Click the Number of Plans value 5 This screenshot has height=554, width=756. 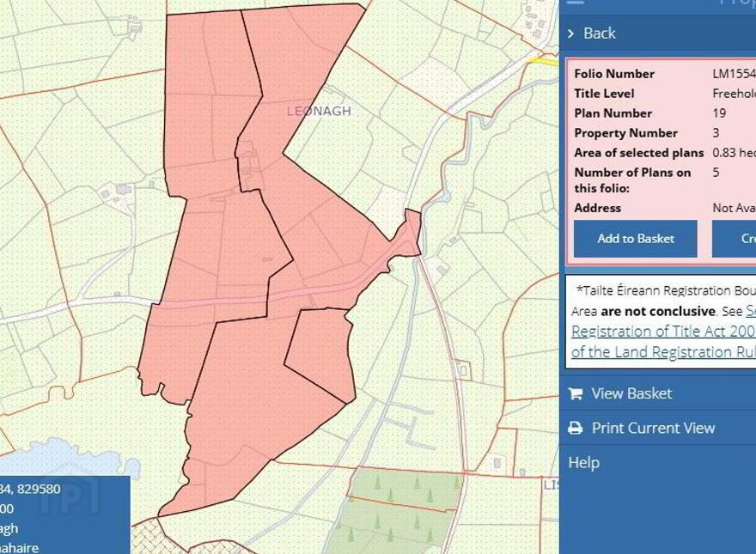716,173
